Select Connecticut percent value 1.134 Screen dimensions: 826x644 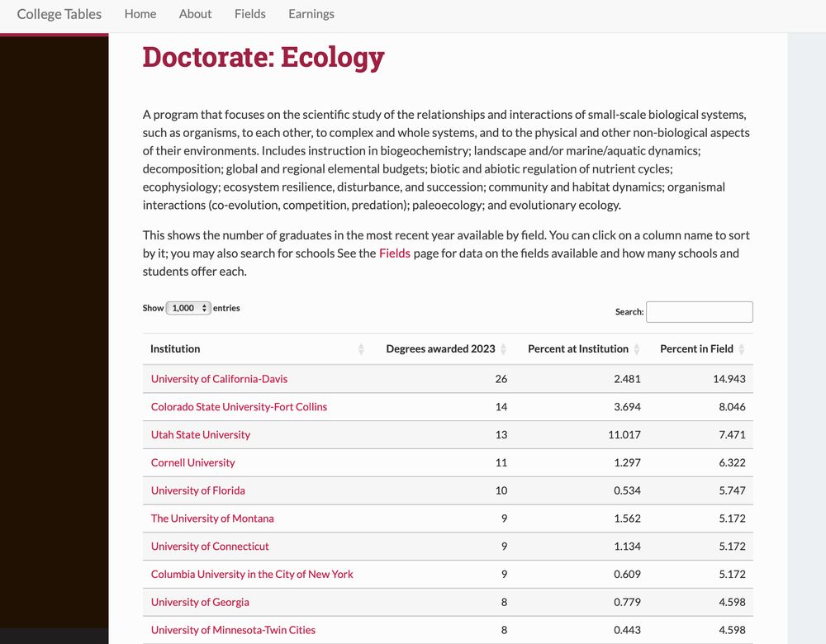(x=627, y=547)
